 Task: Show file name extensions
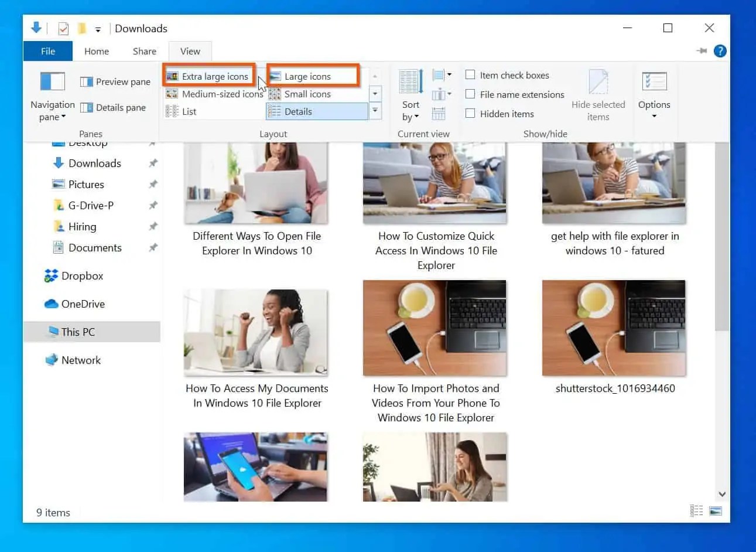[471, 94]
